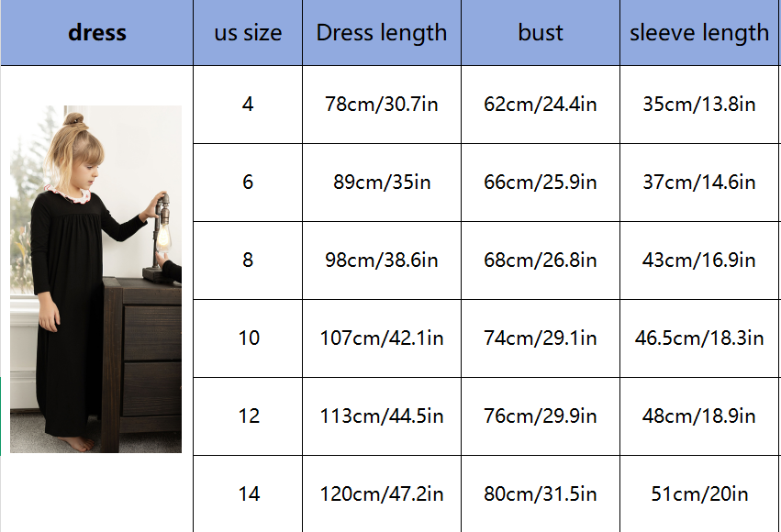
Task: Select the us size 10 cell
Action: coord(249,338)
